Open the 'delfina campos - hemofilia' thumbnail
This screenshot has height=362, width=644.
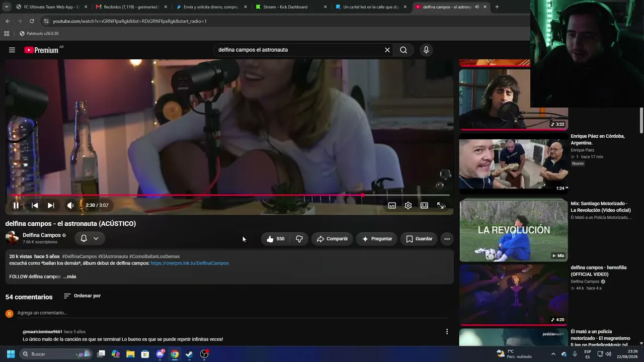click(513, 295)
